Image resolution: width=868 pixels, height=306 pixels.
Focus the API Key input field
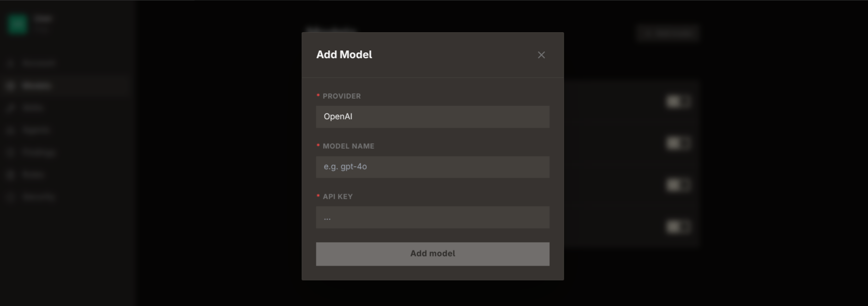[x=433, y=217]
